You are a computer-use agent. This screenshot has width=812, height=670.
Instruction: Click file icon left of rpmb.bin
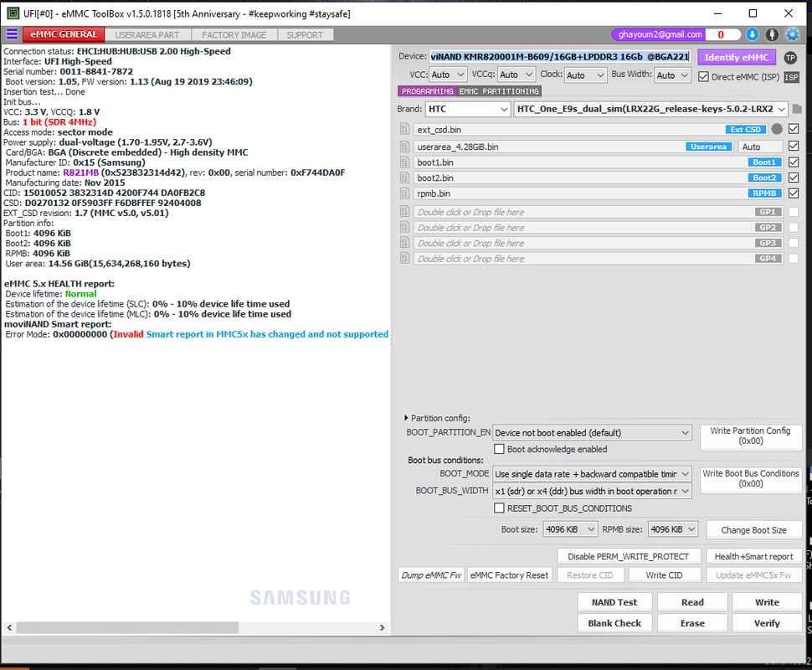click(405, 193)
